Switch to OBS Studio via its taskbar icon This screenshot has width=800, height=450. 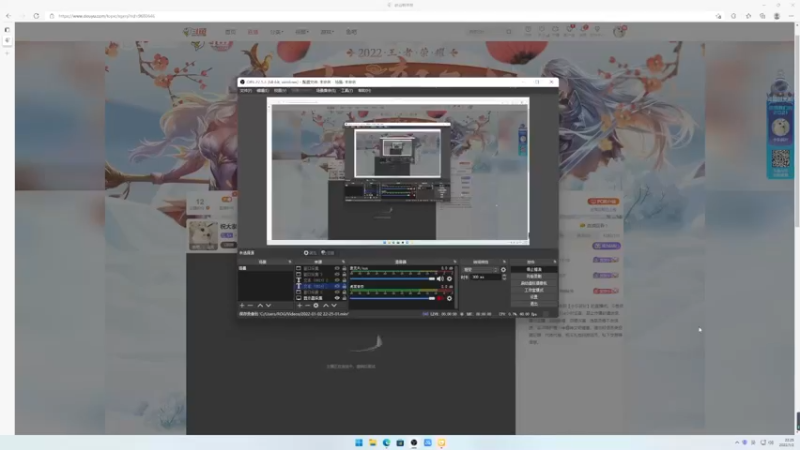(414, 442)
